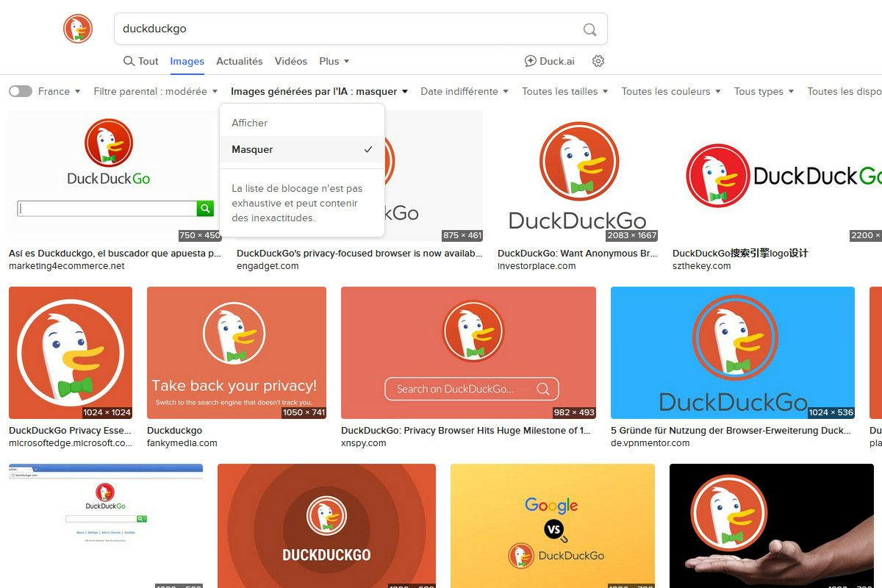Viewport: 882px width, 588px height.
Task: Open Filtre parental : modérée dropdown
Action: coord(156,91)
